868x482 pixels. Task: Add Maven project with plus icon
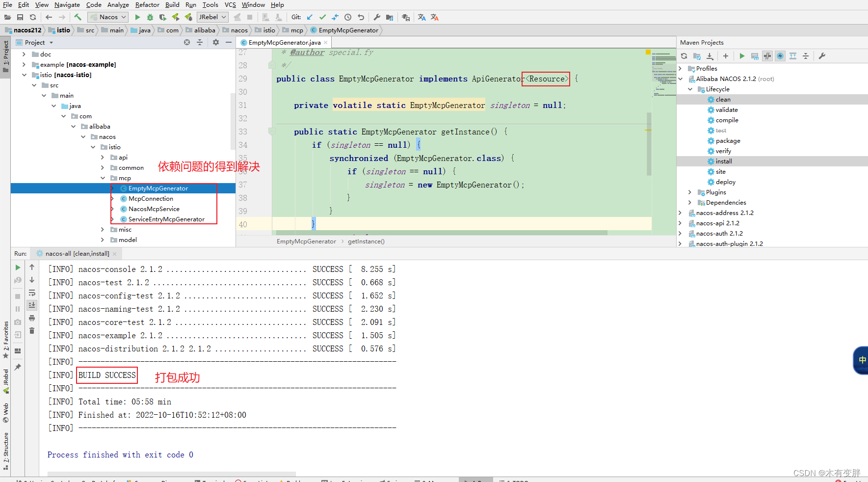[x=726, y=56]
